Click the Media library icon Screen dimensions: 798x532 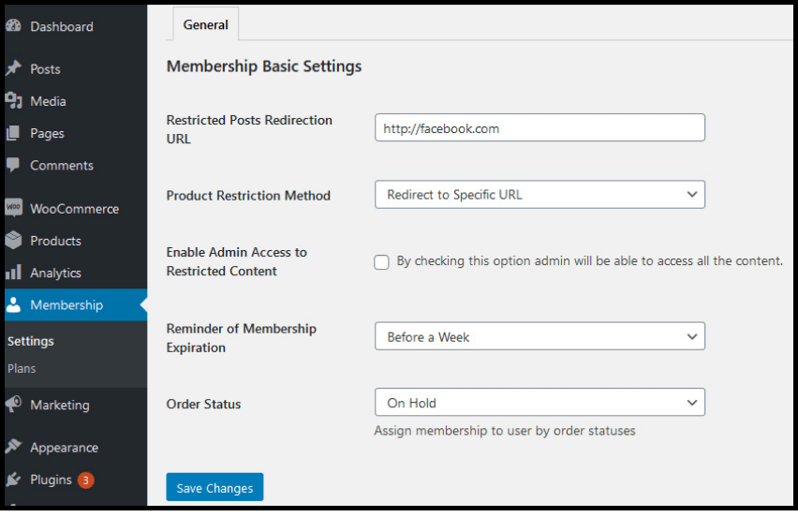(x=13, y=100)
